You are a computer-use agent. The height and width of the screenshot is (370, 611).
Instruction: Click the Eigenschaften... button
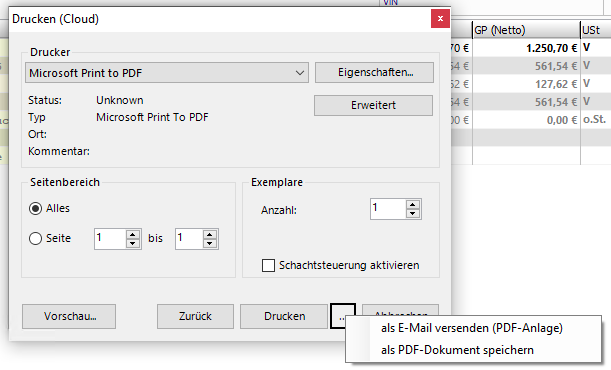click(x=374, y=72)
